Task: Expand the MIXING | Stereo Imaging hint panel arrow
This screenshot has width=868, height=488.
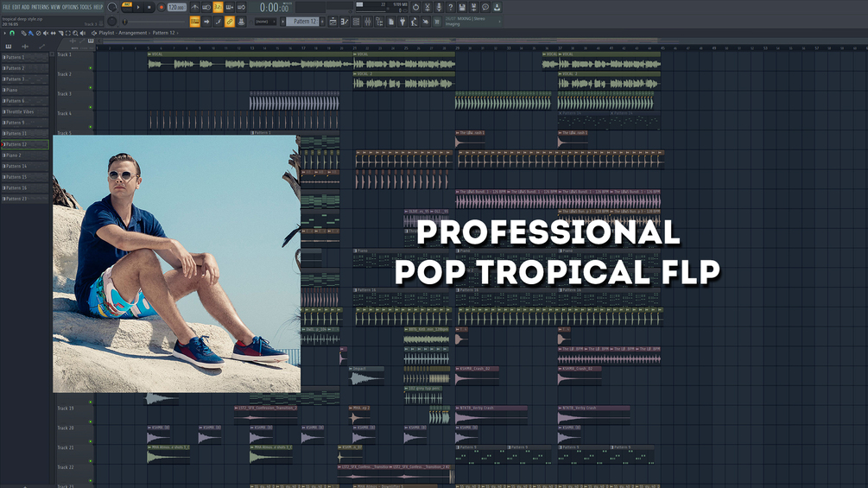Action: click(x=499, y=22)
